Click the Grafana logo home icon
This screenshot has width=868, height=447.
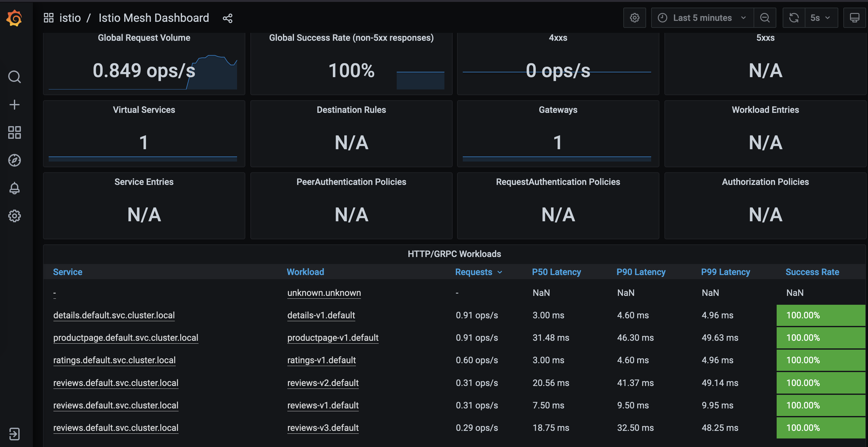coord(14,18)
